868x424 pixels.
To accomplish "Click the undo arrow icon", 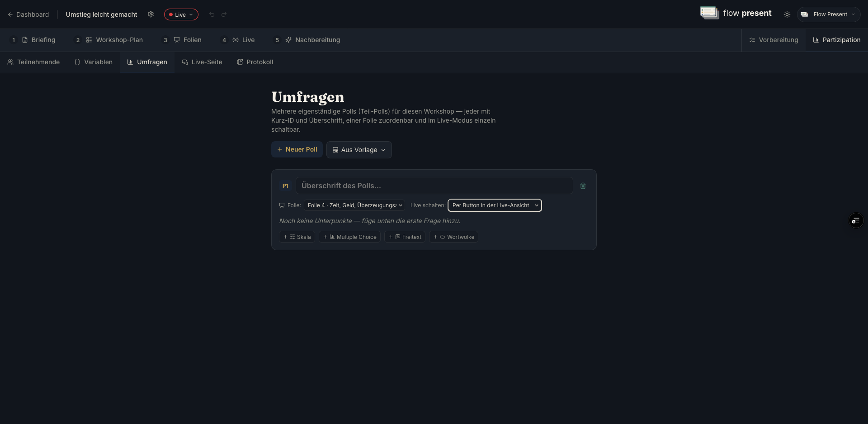I will tap(212, 14).
